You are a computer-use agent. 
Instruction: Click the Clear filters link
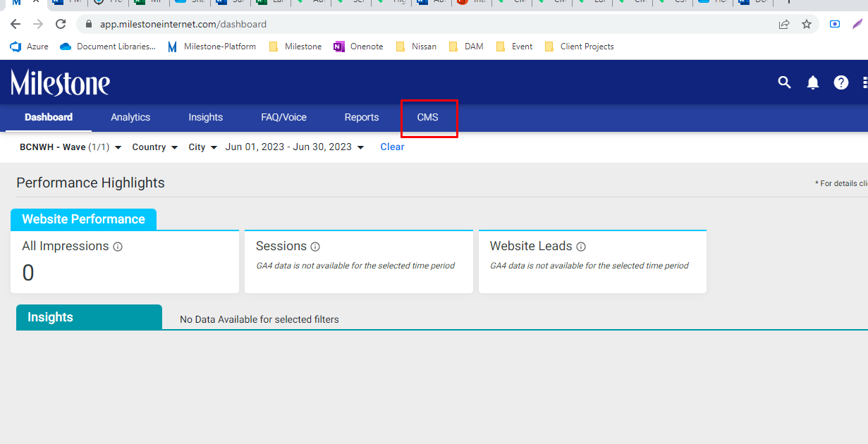(x=392, y=147)
